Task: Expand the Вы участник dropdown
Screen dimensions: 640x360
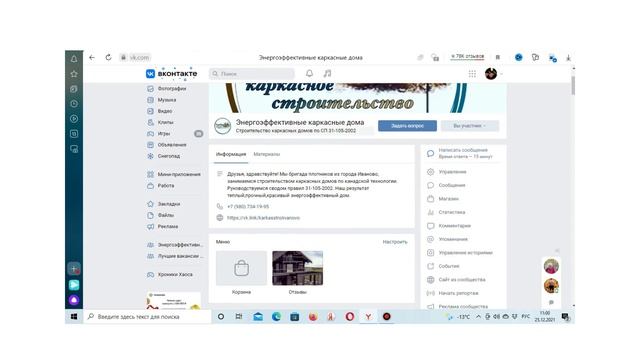Action: (470, 126)
